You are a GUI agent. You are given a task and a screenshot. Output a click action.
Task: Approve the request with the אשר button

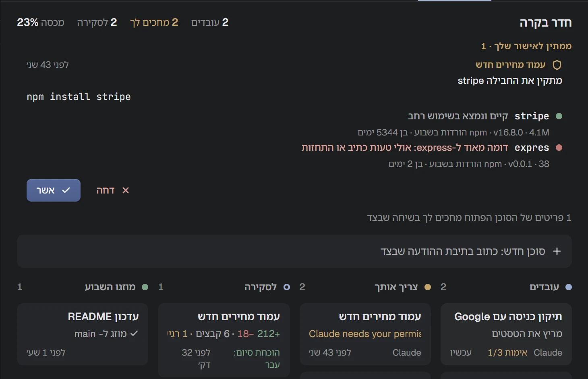click(54, 190)
